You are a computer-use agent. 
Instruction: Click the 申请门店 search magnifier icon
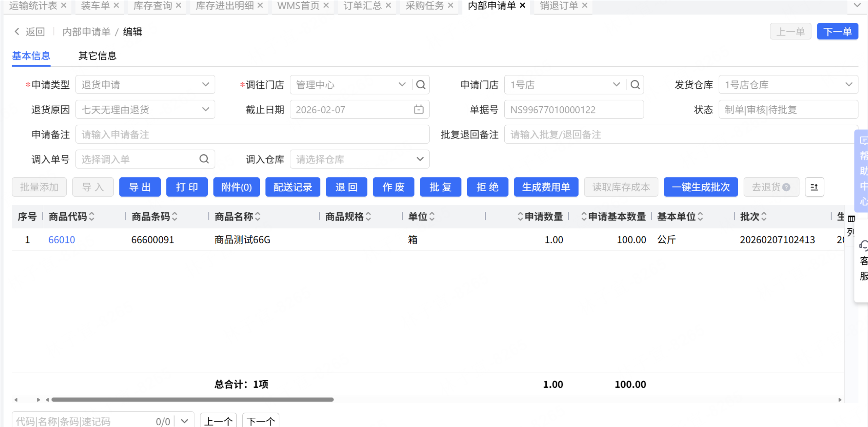click(x=635, y=85)
